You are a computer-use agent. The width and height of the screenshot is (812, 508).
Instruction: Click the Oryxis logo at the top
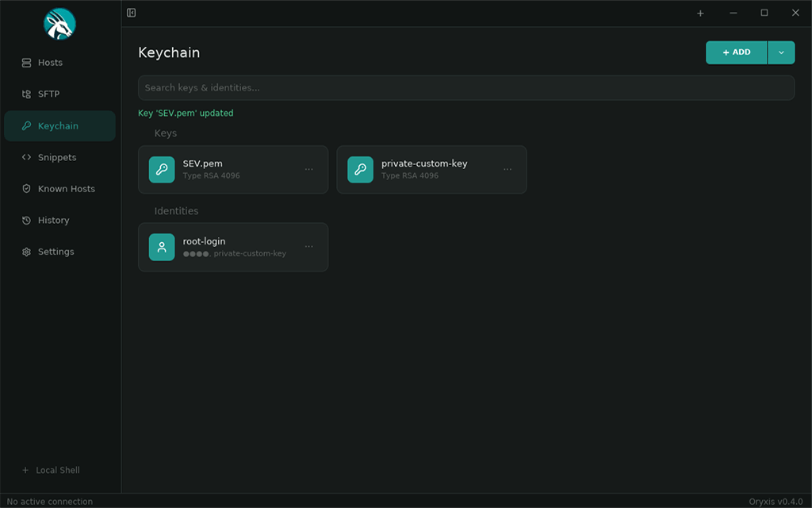[60, 24]
